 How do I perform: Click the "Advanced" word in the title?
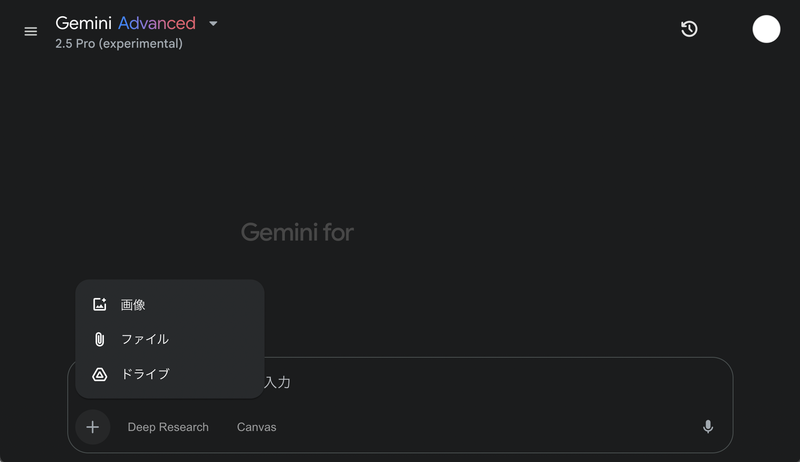click(157, 23)
